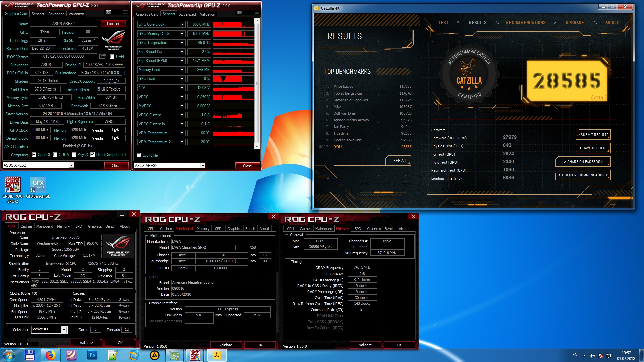Click the Action Center flag icon in tray

[600, 355]
